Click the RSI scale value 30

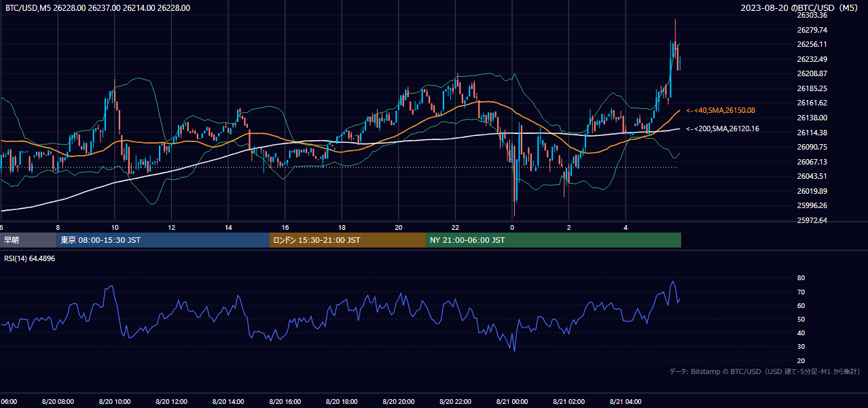point(801,347)
